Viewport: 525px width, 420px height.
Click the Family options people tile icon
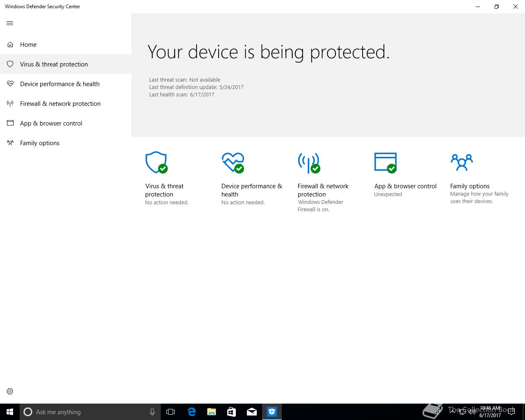click(462, 162)
